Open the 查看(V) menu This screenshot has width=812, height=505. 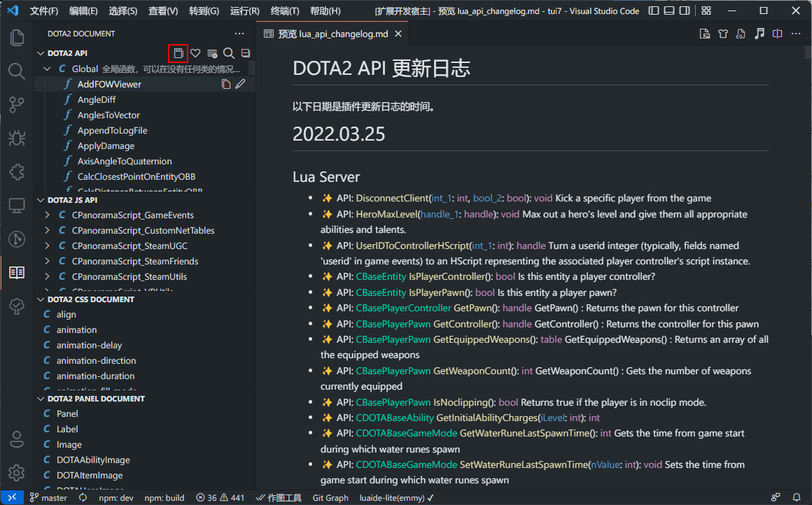(x=163, y=11)
